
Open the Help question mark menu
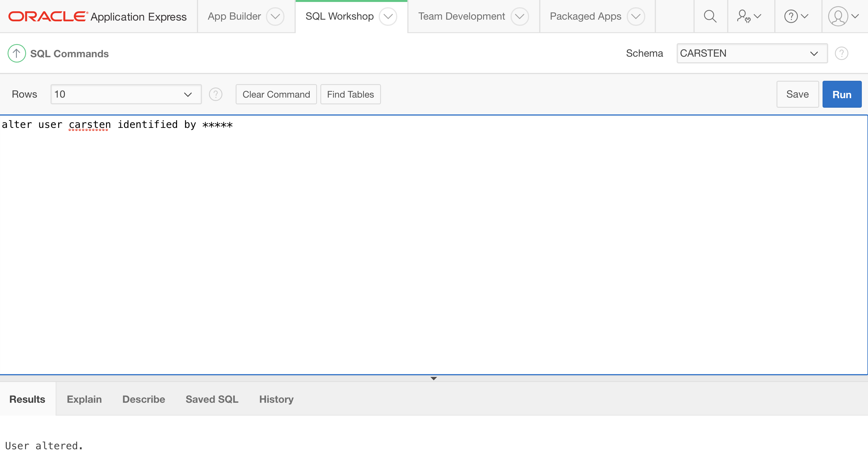[x=796, y=16]
